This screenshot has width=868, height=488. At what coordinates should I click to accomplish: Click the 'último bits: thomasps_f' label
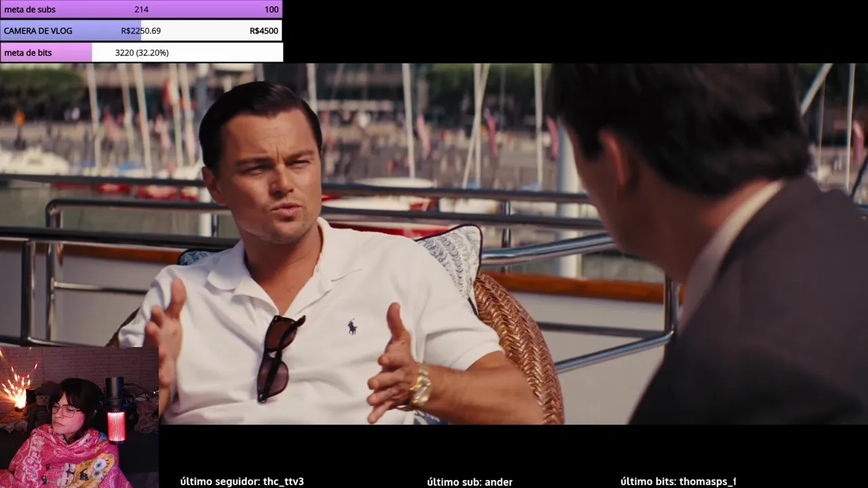(x=678, y=481)
